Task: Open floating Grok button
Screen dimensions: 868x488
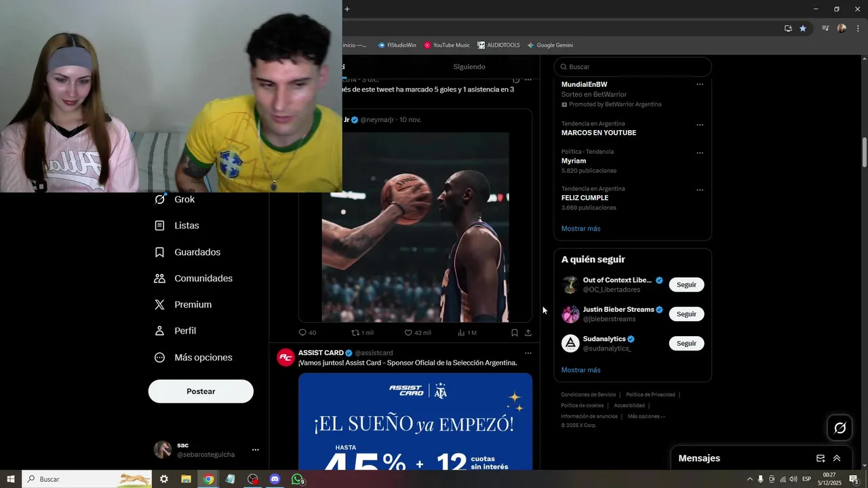Action: pyautogui.click(x=840, y=428)
